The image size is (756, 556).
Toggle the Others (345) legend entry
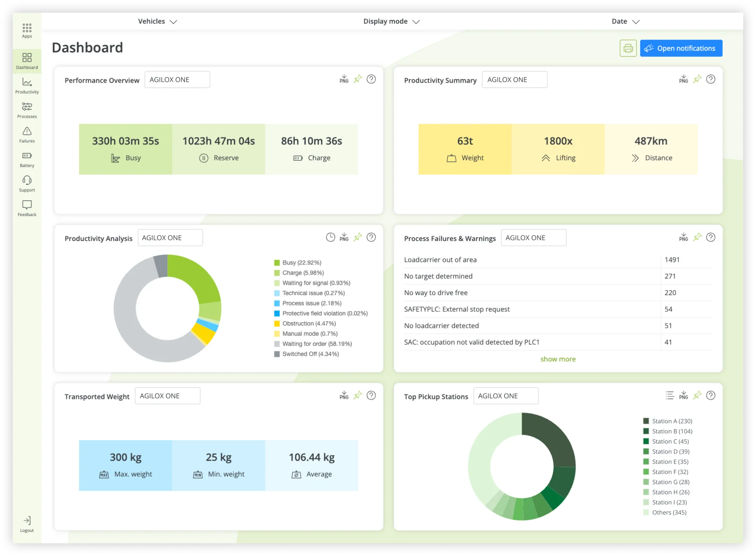665,512
